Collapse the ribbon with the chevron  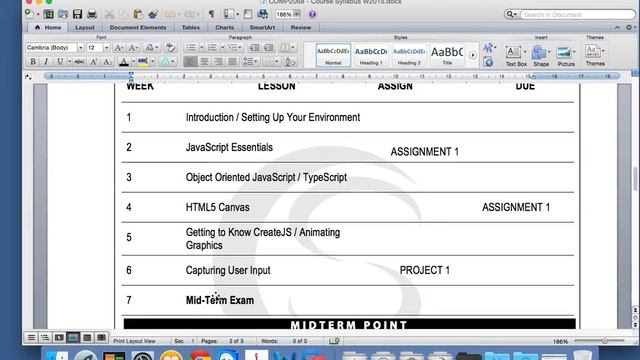(x=618, y=27)
